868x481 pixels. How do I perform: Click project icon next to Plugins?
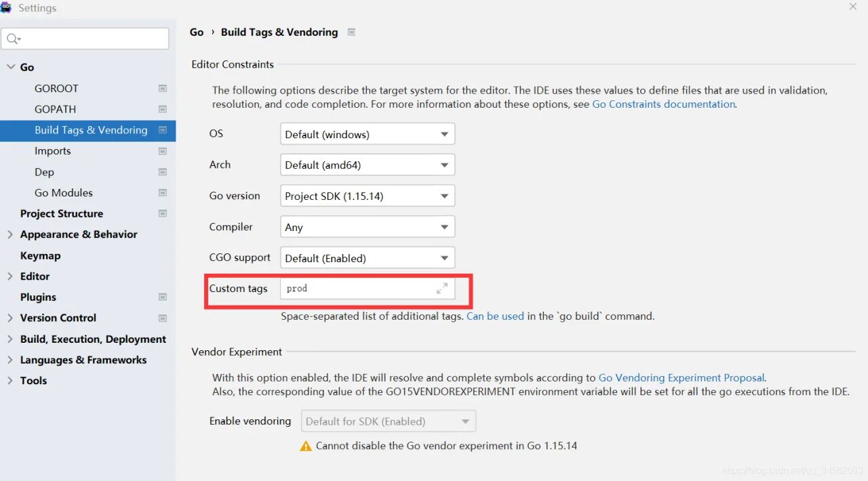point(163,297)
